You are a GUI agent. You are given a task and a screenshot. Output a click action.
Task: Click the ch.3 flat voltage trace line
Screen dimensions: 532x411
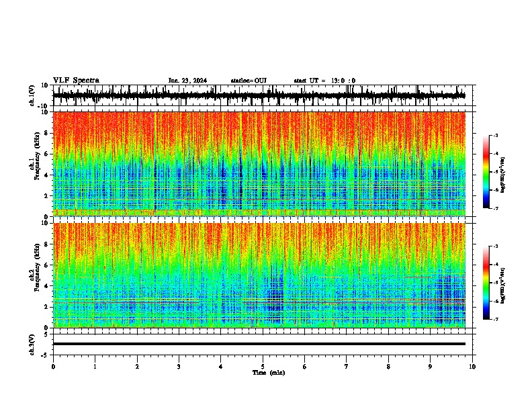tap(259, 344)
